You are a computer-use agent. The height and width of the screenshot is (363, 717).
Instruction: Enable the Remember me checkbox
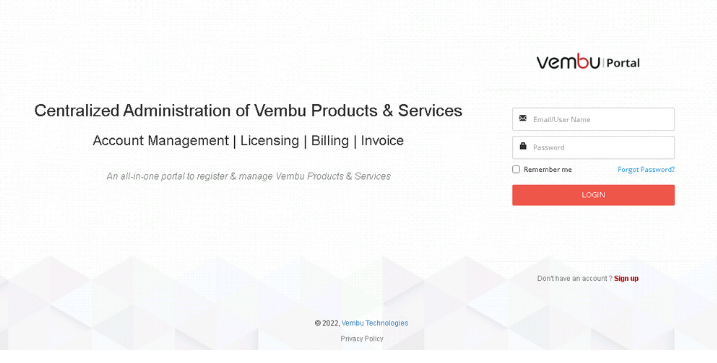(x=516, y=169)
